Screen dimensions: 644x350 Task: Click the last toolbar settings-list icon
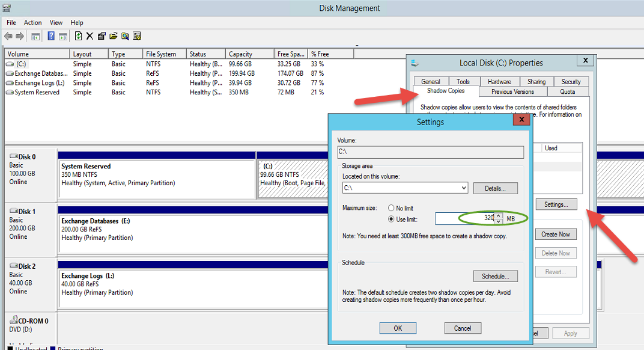pos(137,36)
